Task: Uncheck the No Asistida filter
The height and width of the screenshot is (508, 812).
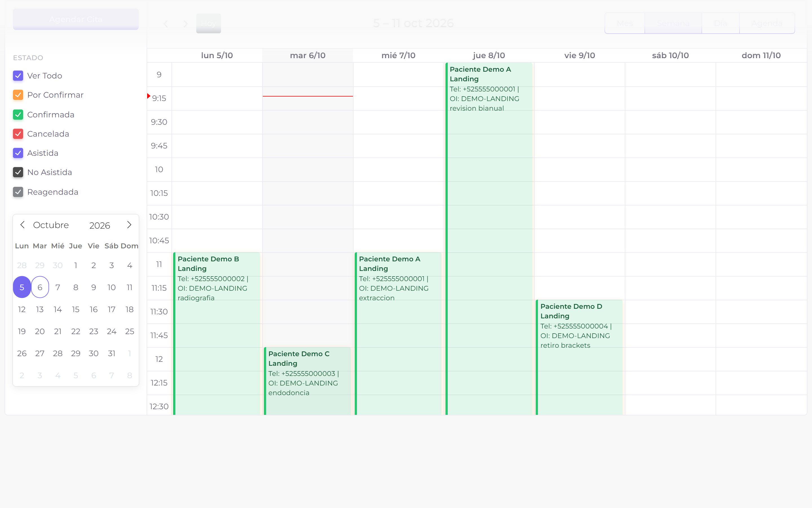Action: coord(18,172)
